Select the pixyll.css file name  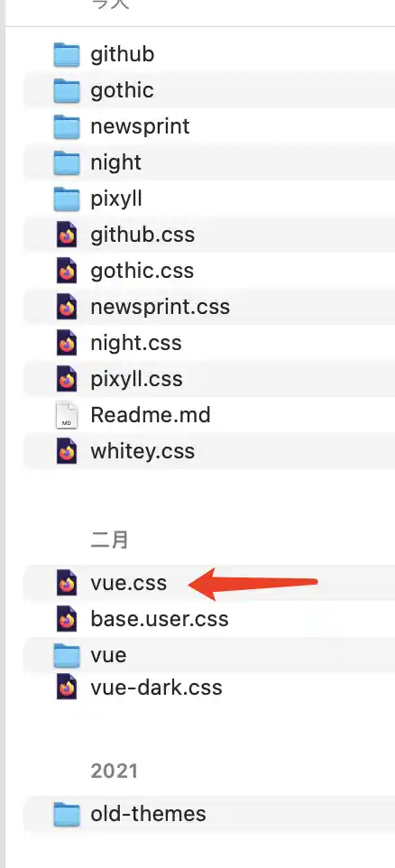click(x=137, y=379)
